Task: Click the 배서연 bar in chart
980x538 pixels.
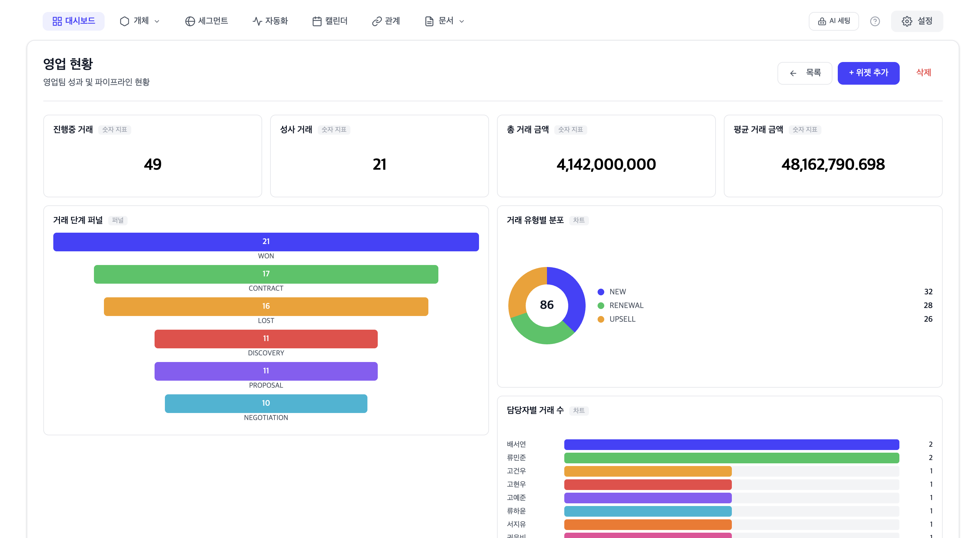Action: (x=731, y=444)
